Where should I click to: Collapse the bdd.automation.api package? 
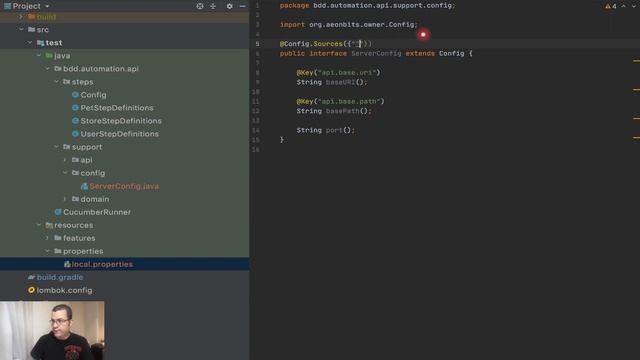pos(47,69)
